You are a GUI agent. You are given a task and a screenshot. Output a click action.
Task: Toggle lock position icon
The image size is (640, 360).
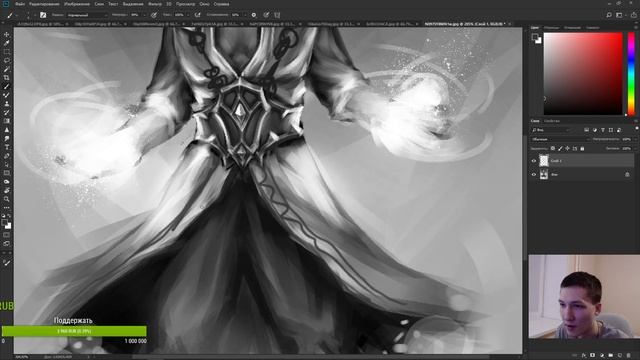tap(567, 149)
